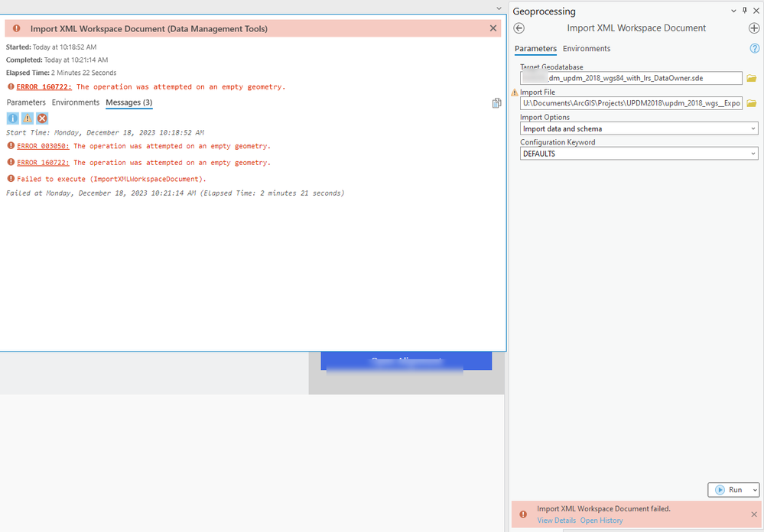Screen dimensions: 764x532
Task: Copy messages using the clipboard icon
Action: (x=496, y=102)
